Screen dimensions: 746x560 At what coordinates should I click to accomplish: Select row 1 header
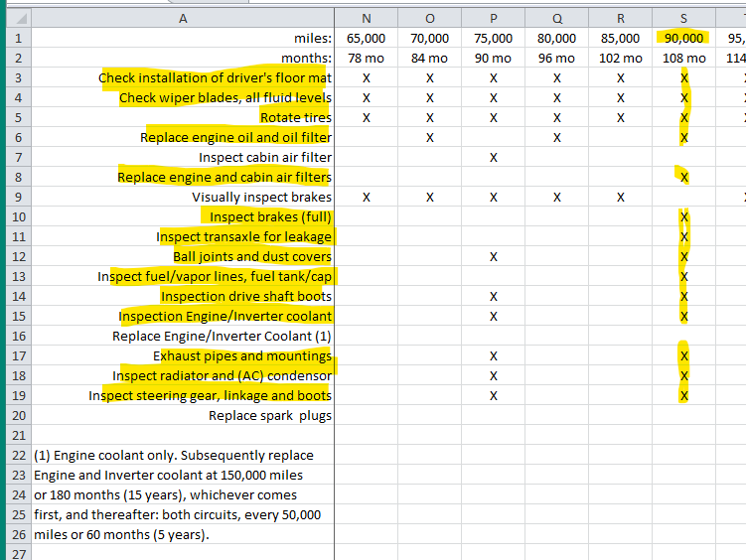[19, 38]
